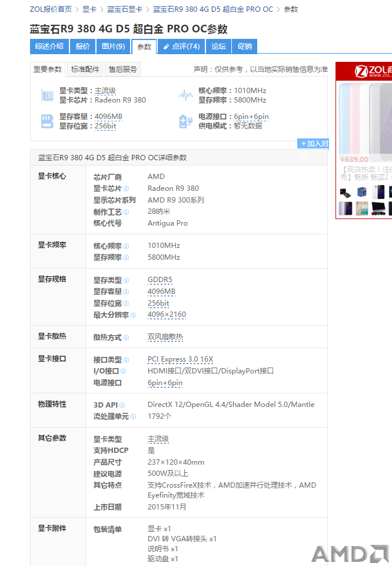Switch to the 图片(9) tab

[113, 46]
